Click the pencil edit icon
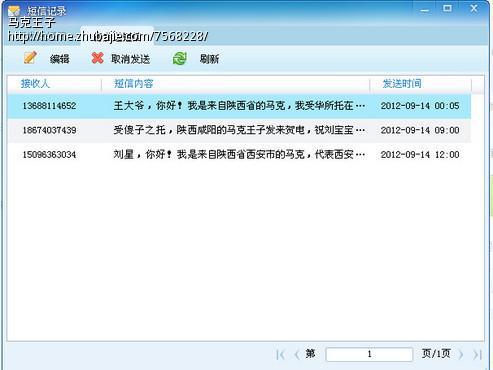 [x=30, y=58]
